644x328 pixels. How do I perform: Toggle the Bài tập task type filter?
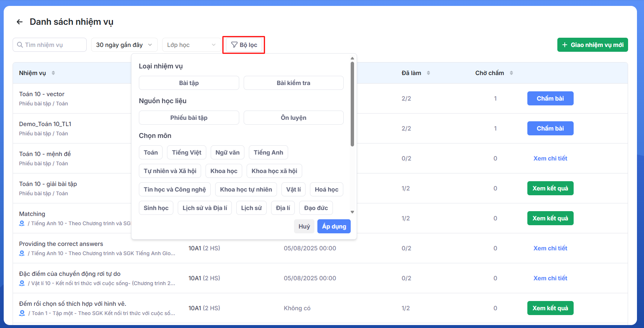pyautogui.click(x=189, y=83)
